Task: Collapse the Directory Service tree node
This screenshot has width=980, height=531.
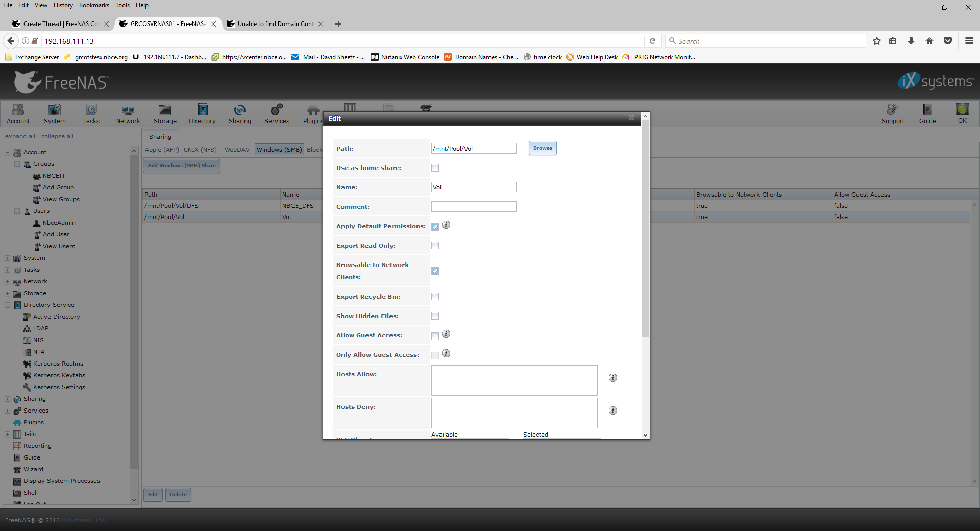Action: (8, 305)
